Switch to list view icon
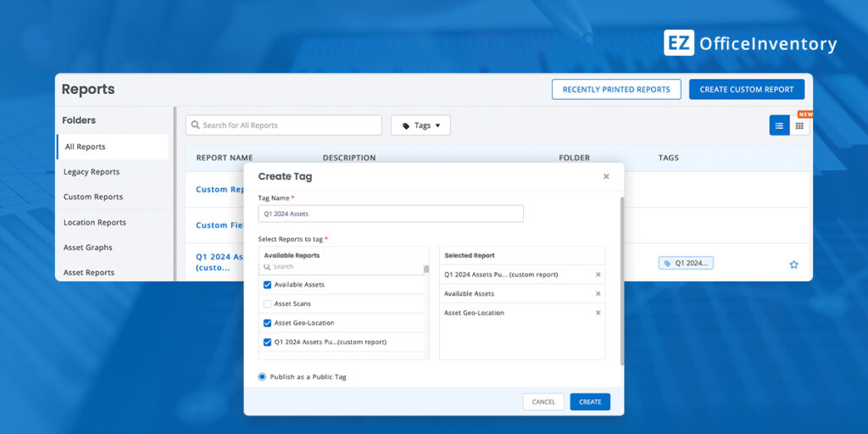Screen dimensions: 868x434 (x=779, y=125)
